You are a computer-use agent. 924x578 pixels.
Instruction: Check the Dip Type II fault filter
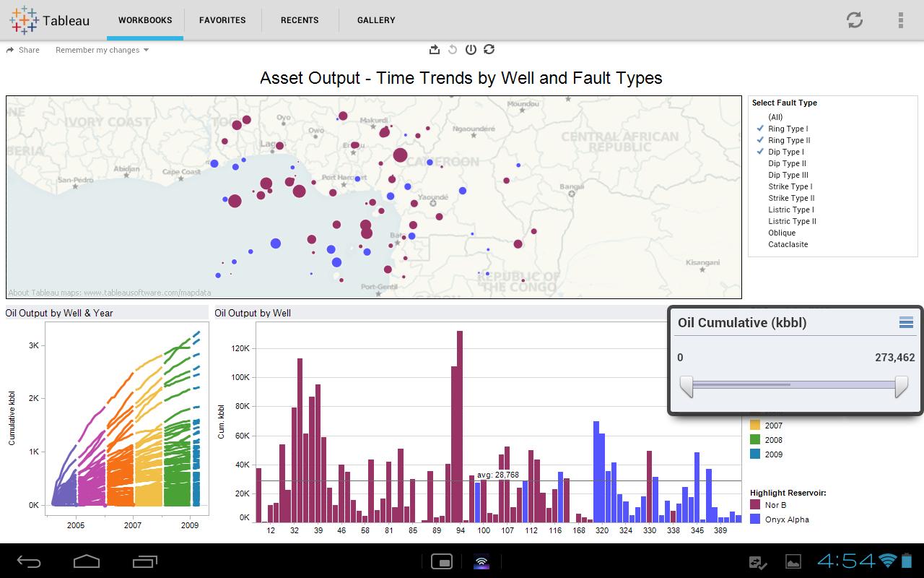(787, 163)
